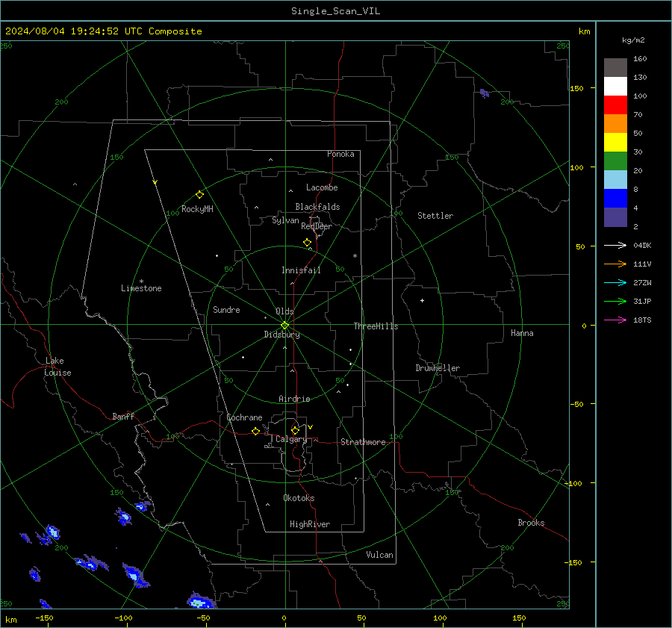This screenshot has height=628, width=672.
Task: Click the asterisk marker above Limestone label
Action: 141,282
